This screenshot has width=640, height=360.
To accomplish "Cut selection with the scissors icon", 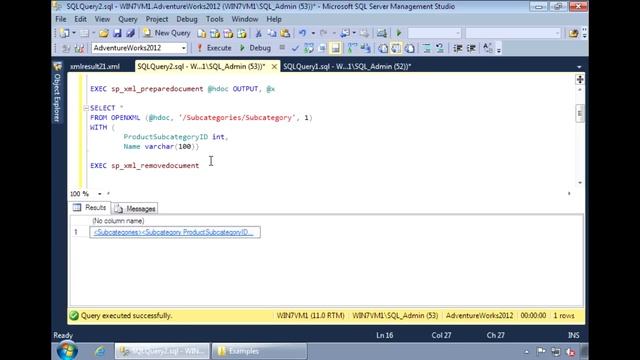I will 258,33.
